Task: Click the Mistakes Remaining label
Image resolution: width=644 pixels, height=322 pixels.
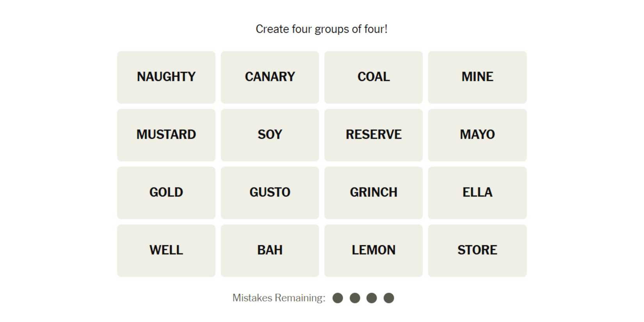Action: (279, 298)
